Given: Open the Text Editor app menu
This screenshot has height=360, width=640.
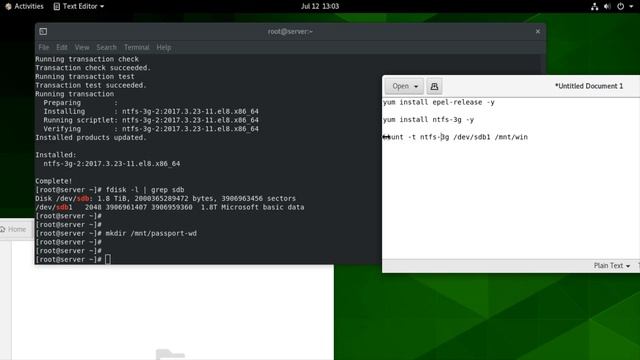Looking at the screenshot, I should tap(79, 6).
